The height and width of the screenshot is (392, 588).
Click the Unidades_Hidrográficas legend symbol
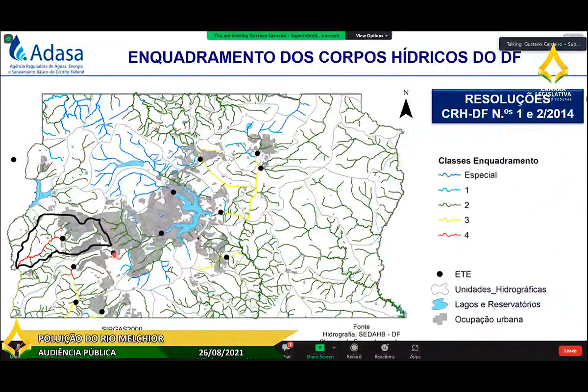pos(441,289)
